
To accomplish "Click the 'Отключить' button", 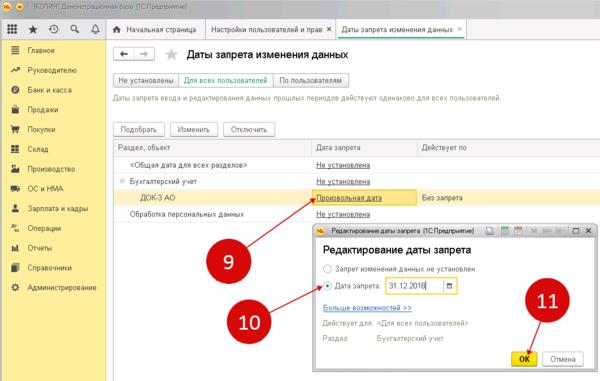I will click(249, 130).
